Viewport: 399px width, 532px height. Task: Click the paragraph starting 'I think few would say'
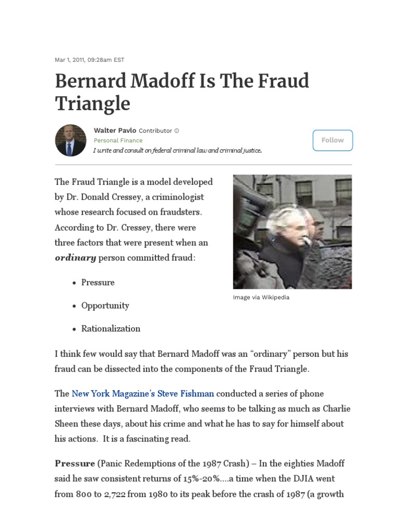201,362
